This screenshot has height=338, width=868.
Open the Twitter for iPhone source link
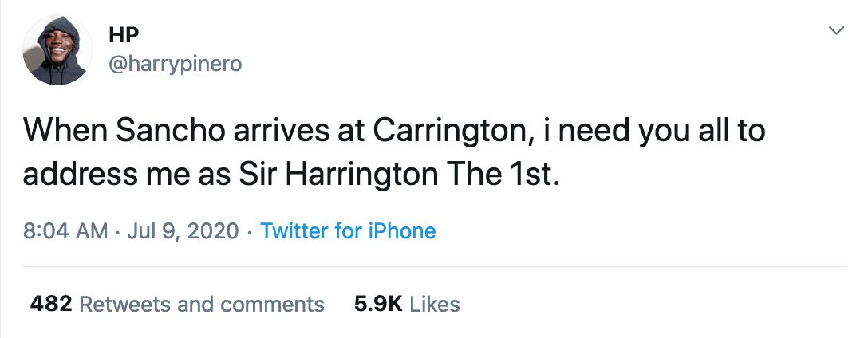(x=348, y=231)
